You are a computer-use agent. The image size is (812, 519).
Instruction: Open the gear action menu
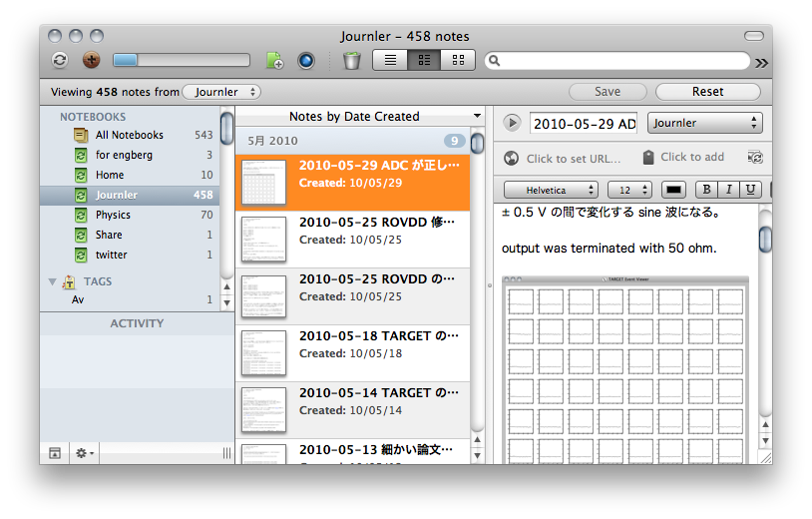(x=85, y=453)
